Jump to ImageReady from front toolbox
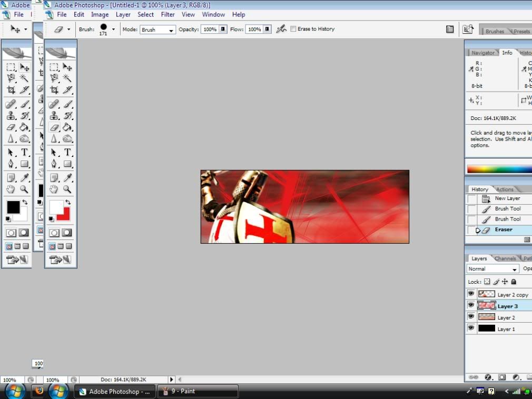Image resolution: width=532 pixels, height=399 pixels. (61, 260)
